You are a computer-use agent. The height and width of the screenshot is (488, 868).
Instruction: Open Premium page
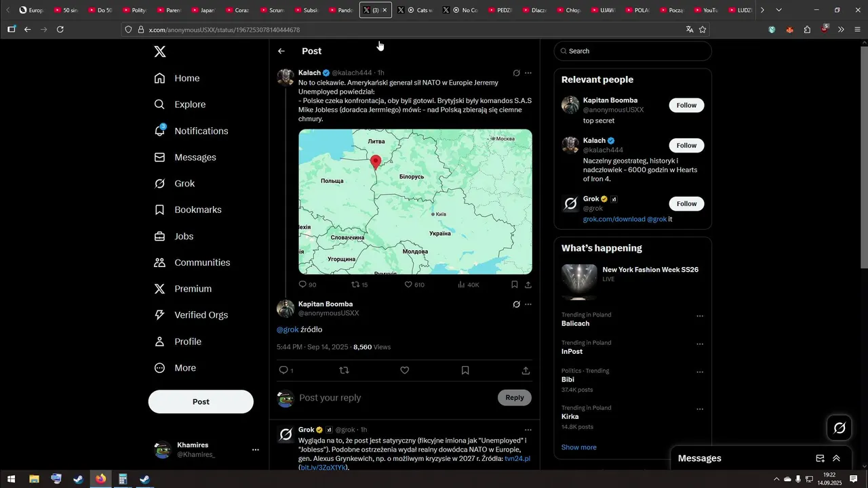[183, 289]
